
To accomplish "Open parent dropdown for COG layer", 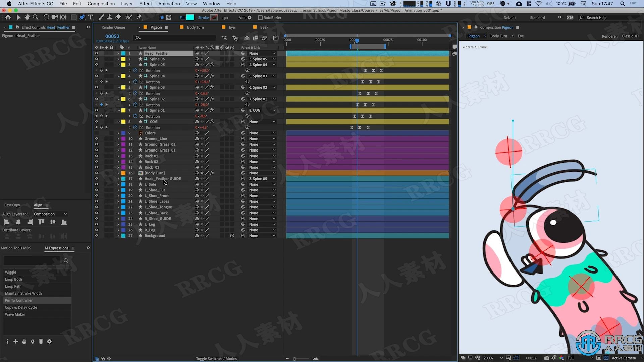I will pos(262,122).
